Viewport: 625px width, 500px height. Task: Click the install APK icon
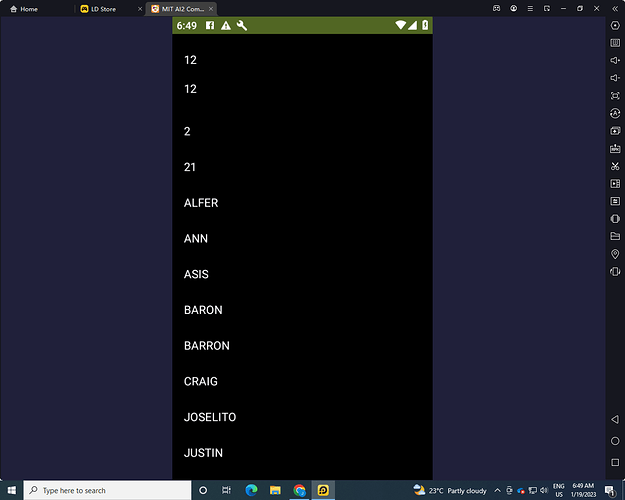615,148
